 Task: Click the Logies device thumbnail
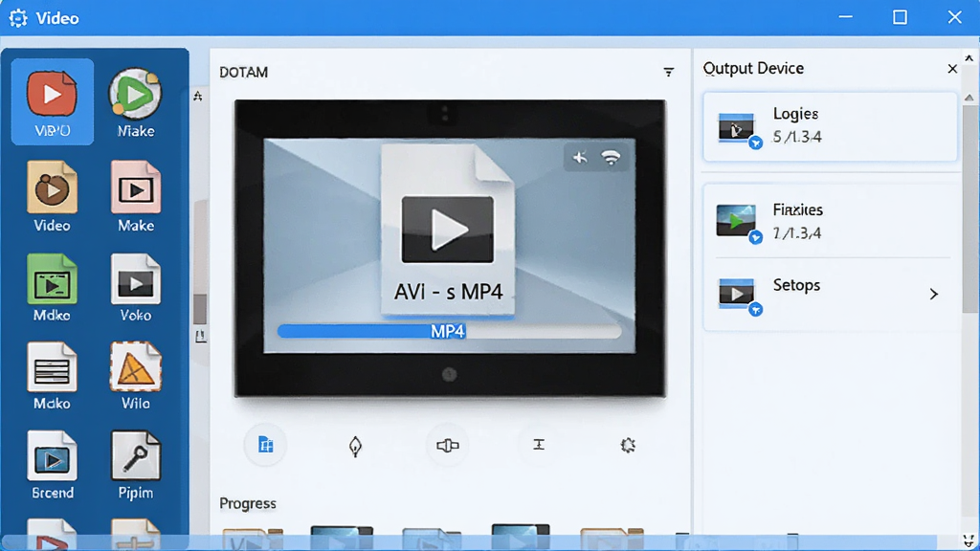(739, 129)
